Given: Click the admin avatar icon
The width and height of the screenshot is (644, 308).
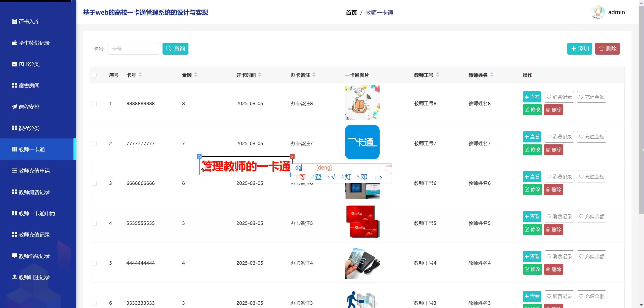Looking at the screenshot, I should click(x=598, y=12).
